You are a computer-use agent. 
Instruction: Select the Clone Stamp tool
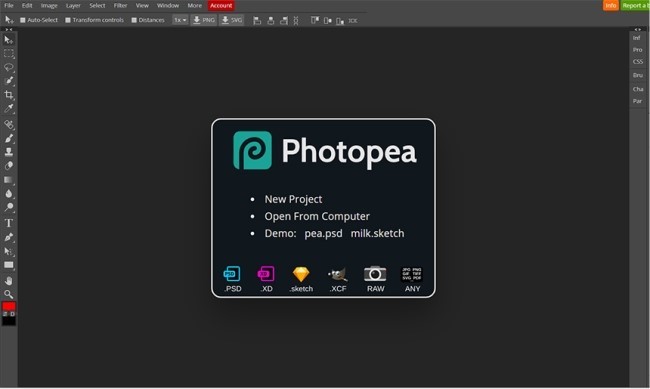[x=8, y=152]
